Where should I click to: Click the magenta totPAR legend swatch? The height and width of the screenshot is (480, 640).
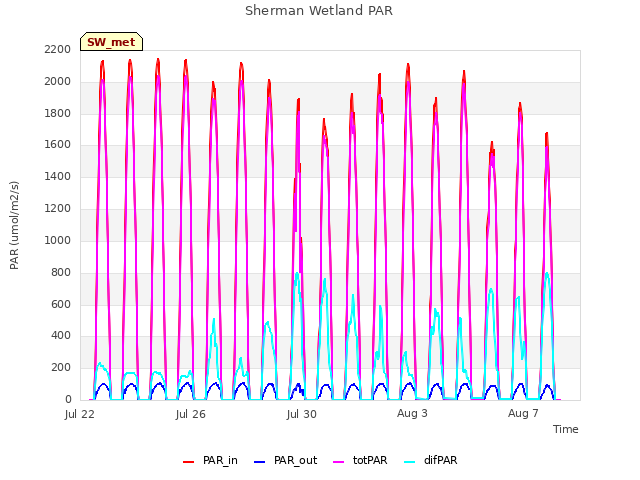click(x=339, y=461)
